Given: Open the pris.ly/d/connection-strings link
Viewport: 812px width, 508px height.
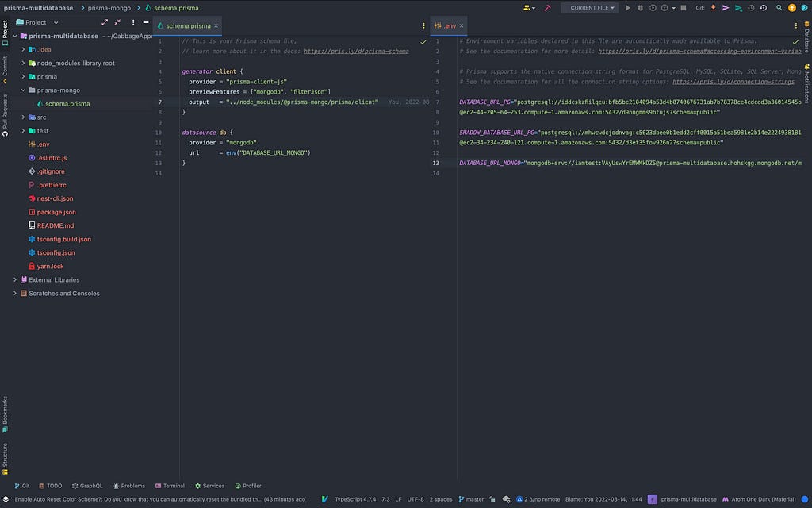Looking at the screenshot, I should click(x=733, y=81).
